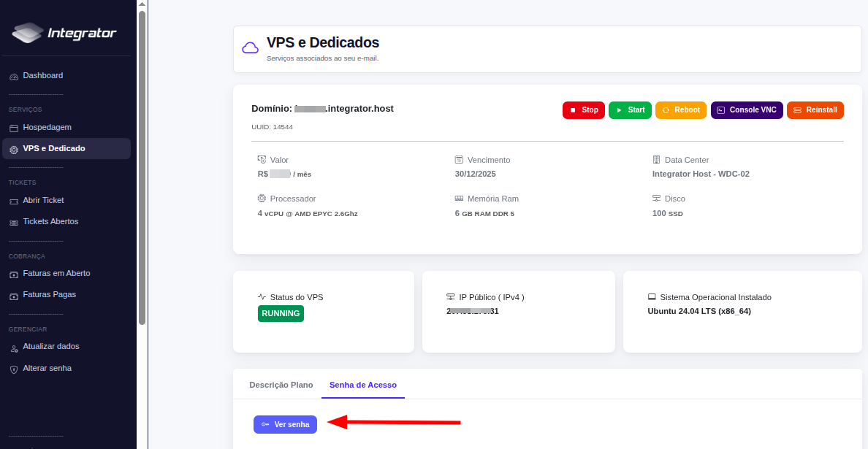
Task: Click the Faturas em Aberto icon
Action: [14, 275]
